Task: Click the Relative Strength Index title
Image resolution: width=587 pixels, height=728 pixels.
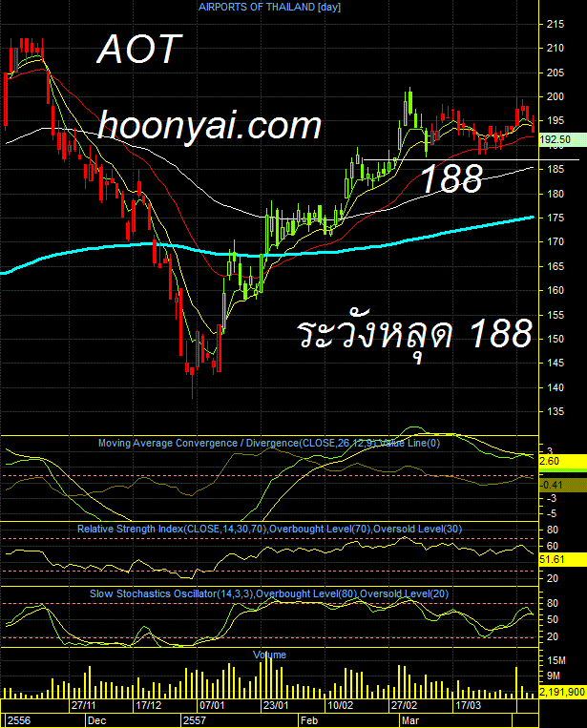Action: [x=269, y=529]
